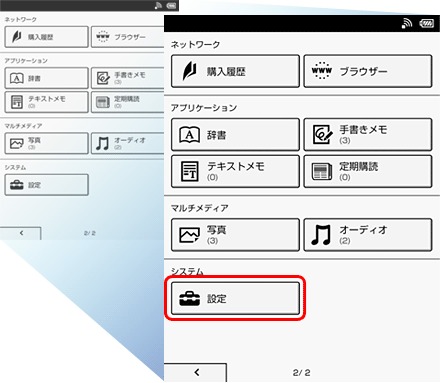Open 定期購読 in the enlarged screen
This screenshot has height=383, width=440.
click(368, 171)
